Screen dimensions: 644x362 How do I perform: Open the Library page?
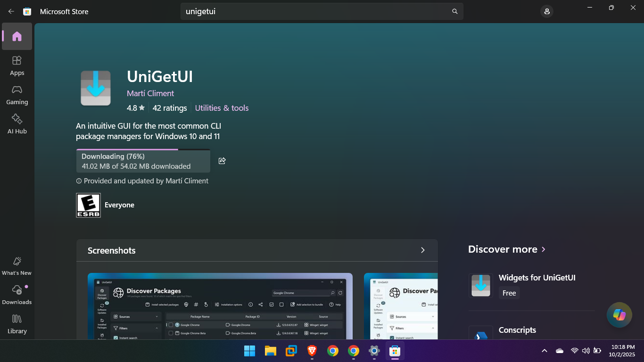[x=17, y=324]
